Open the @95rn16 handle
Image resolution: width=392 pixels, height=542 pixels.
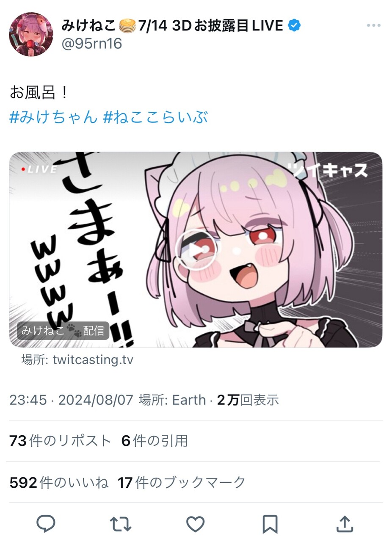[x=92, y=44]
